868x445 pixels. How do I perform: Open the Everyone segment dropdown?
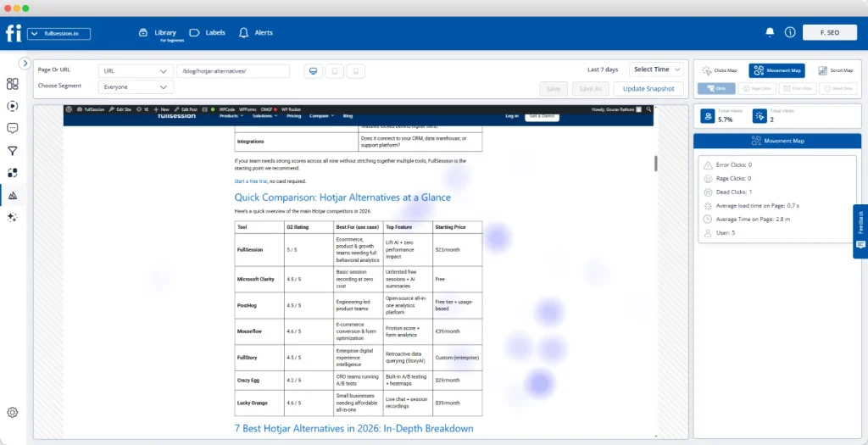click(x=136, y=87)
